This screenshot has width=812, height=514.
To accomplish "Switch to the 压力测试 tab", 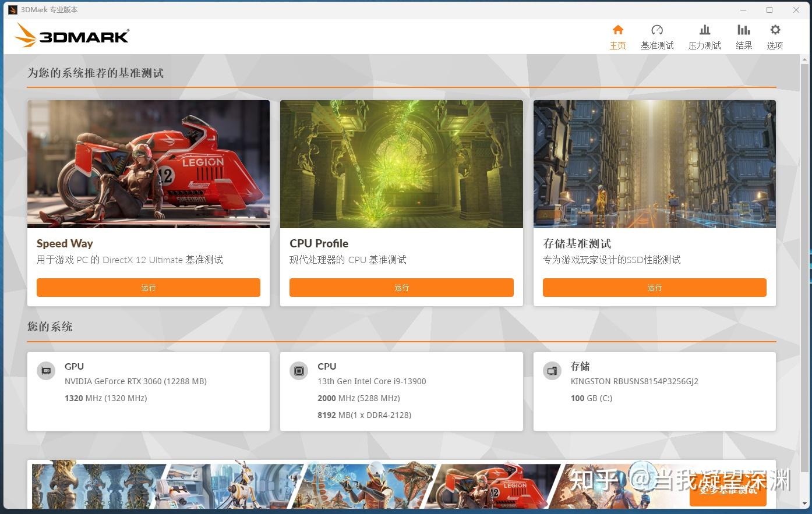I will (704, 36).
